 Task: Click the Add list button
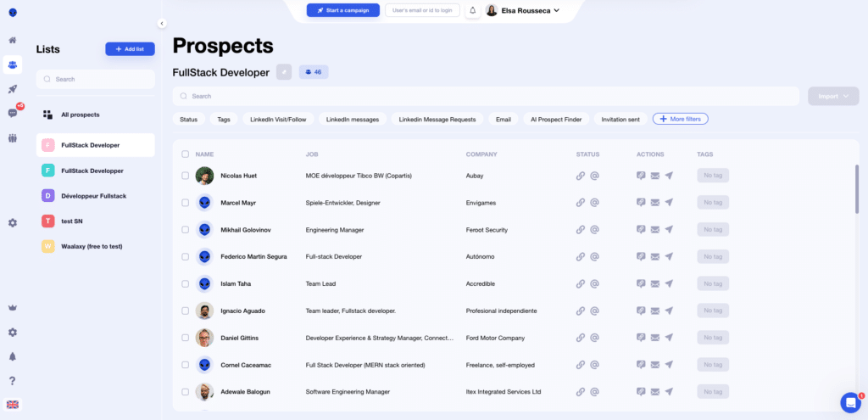click(130, 49)
